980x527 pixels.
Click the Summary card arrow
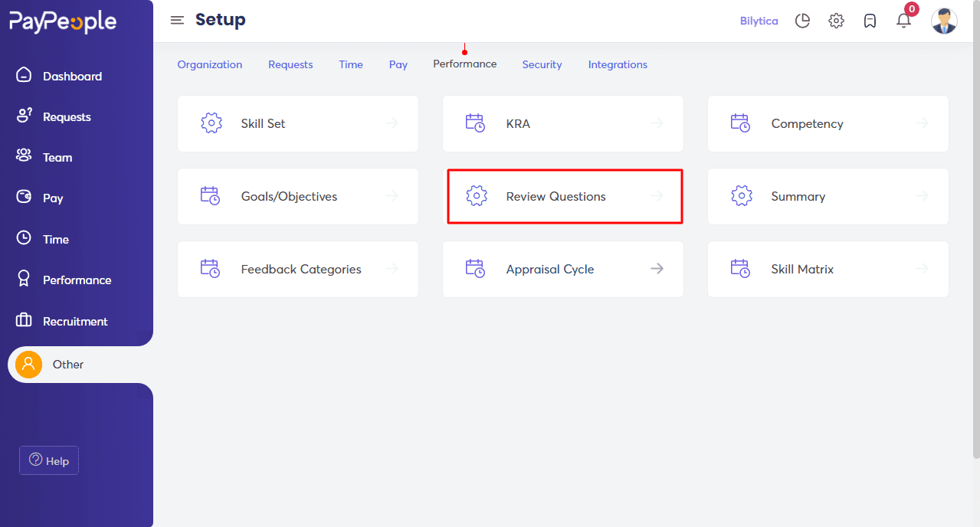coord(922,195)
